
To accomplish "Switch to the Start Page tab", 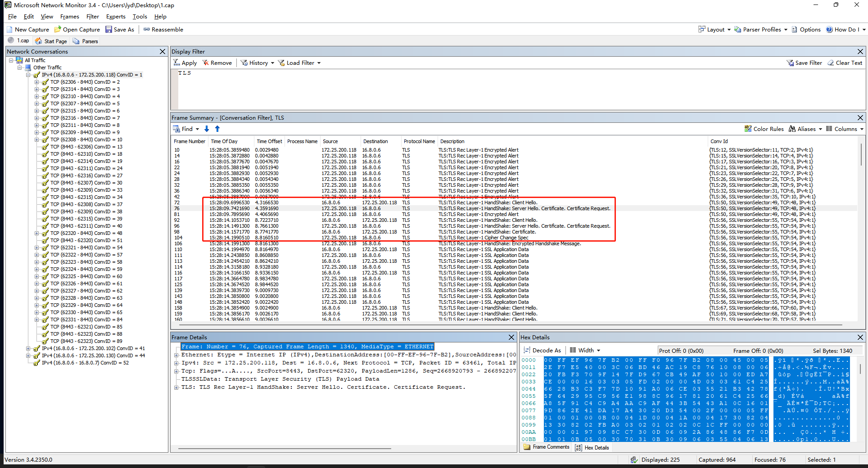I will (54, 40).
